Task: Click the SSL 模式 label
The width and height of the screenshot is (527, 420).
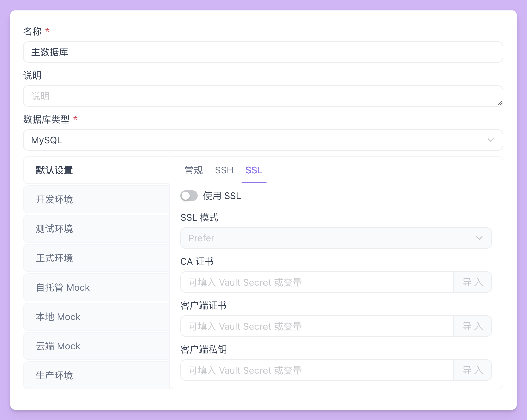Action: (199, 218)
